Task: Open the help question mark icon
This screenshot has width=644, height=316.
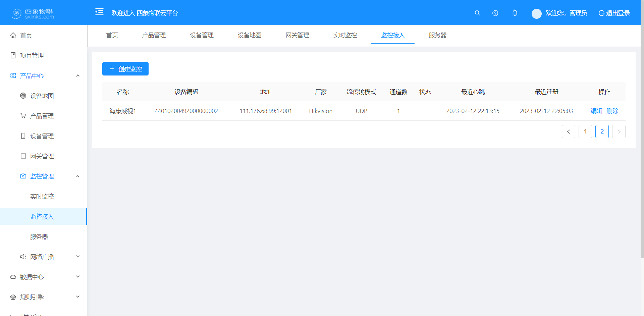Action: 495,13
